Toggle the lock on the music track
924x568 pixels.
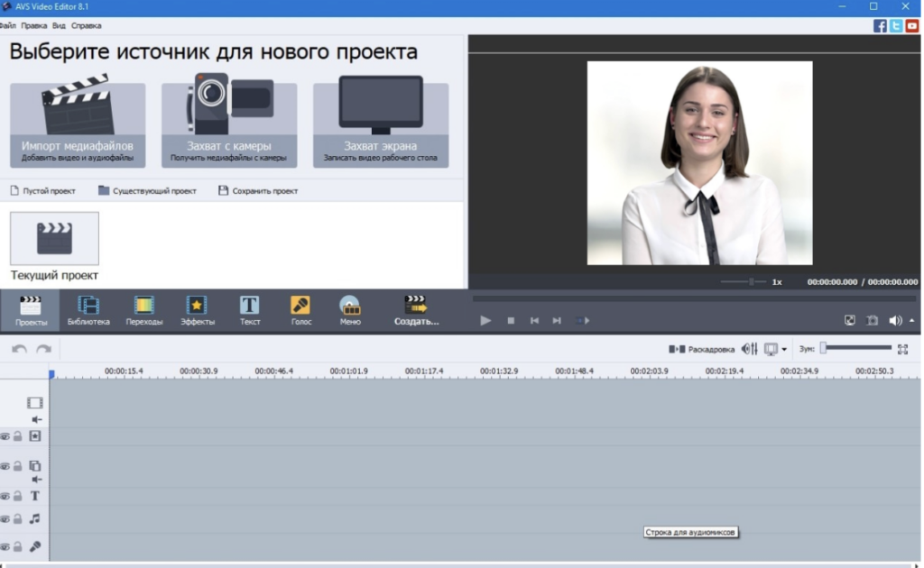tap(17, 519)
